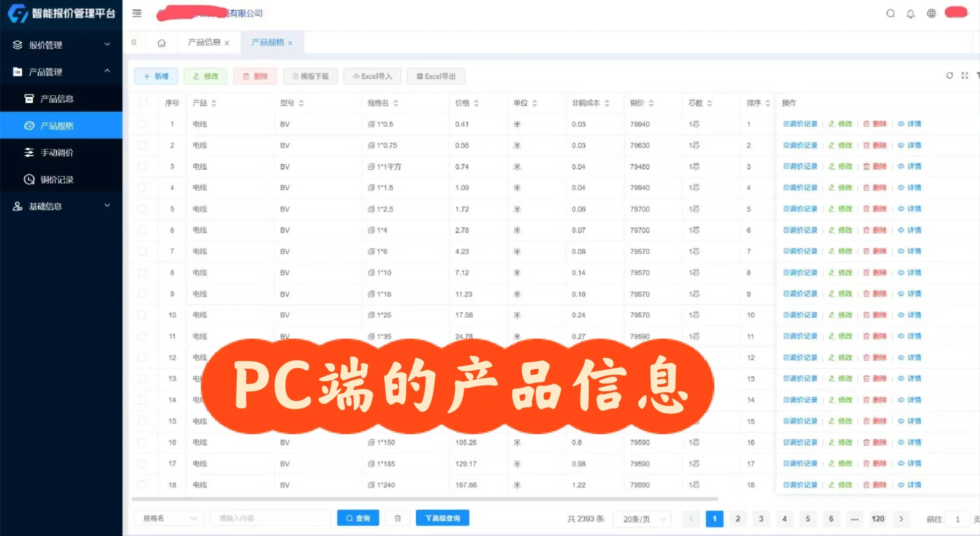980x536 pixels.
Task: Check the checkbox for row 16
Action: pyautogui.click(x=143, y=442)
